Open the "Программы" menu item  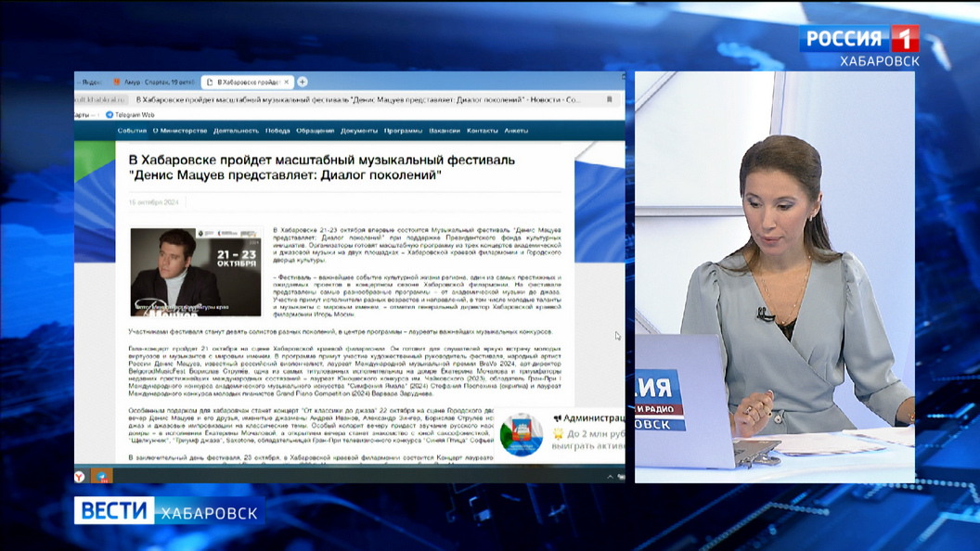pyautogui.click(x=403, y=131)
